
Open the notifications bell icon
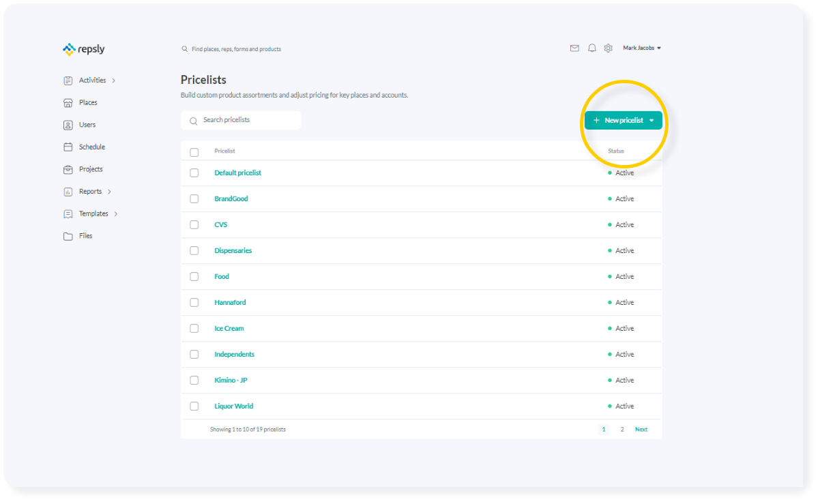coord(591,48)
